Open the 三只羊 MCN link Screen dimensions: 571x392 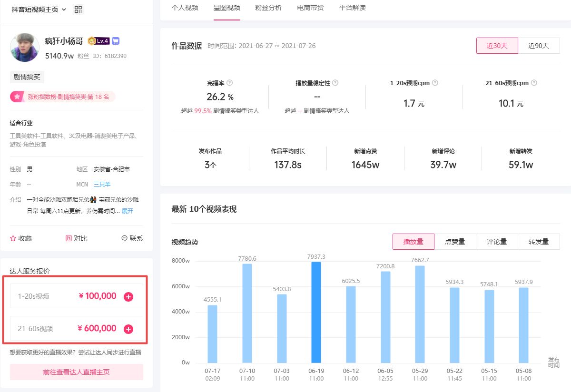tap(102, 184)
